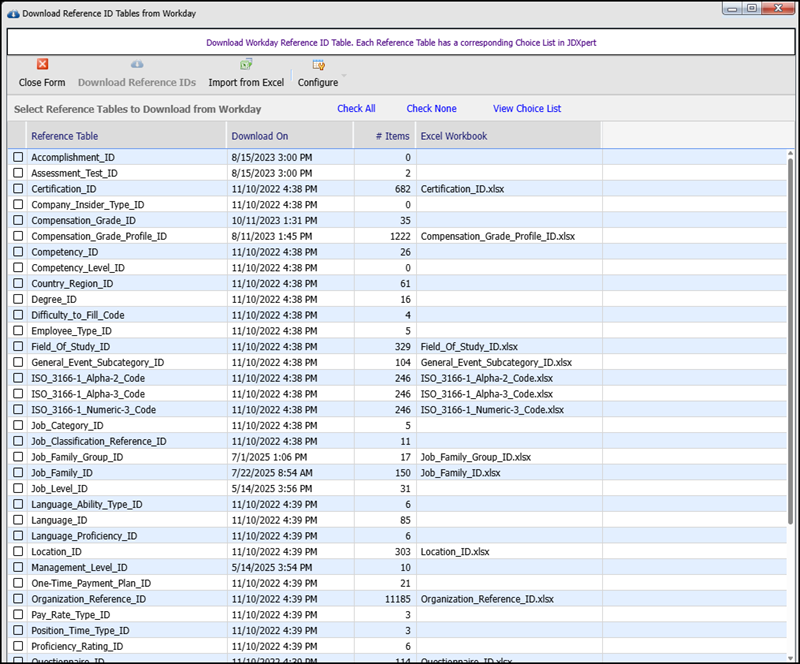Check the Organization_Reference_ID checkbox

click(18, 599)
